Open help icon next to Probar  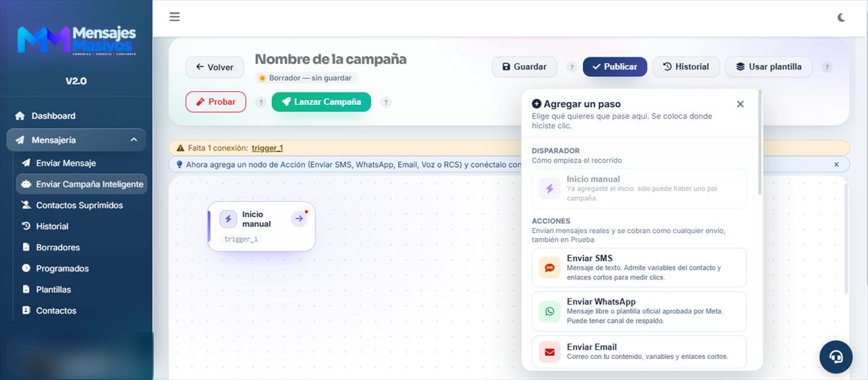pos(260,102)
